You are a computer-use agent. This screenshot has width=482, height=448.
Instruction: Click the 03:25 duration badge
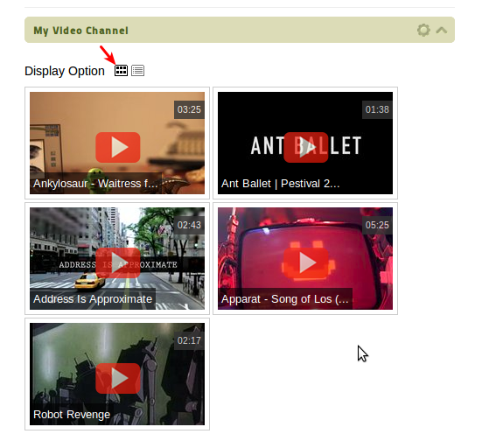coord(189,109)
